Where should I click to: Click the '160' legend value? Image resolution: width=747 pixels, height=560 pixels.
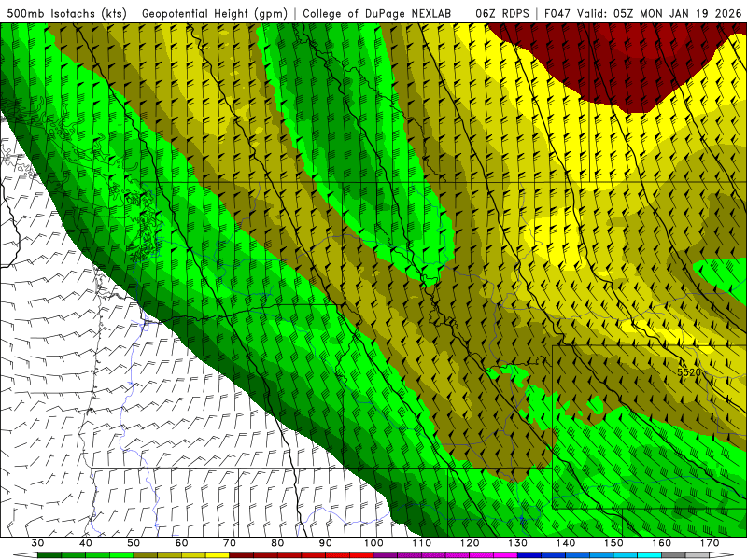[x=662, y=543]
